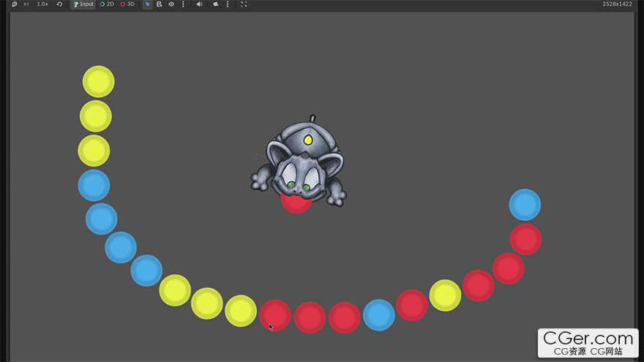This screenshot has height=362, width=644.
Task: Switch to 3D selection mode
Action: coord(127,4)
